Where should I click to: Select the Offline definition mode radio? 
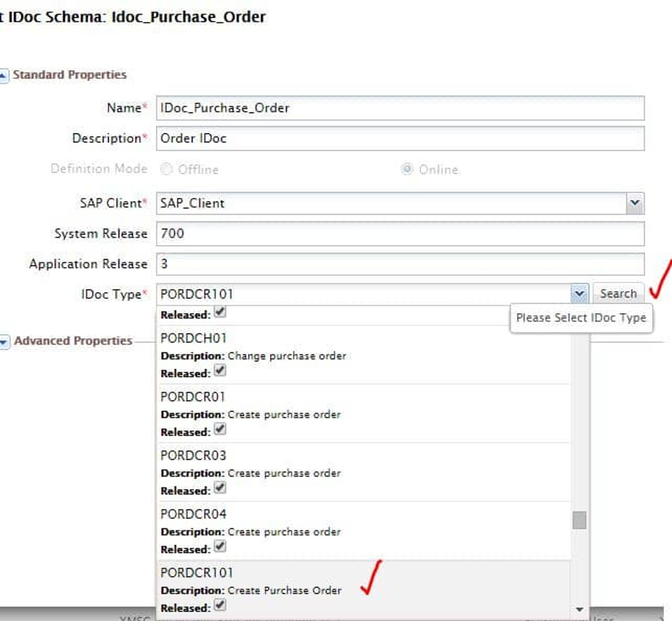pyautogui.click(x=166, y=169)
